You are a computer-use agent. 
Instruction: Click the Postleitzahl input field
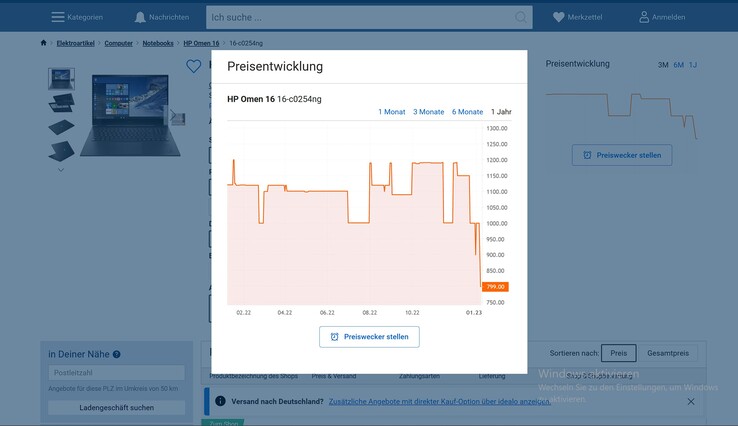point(116,373)
